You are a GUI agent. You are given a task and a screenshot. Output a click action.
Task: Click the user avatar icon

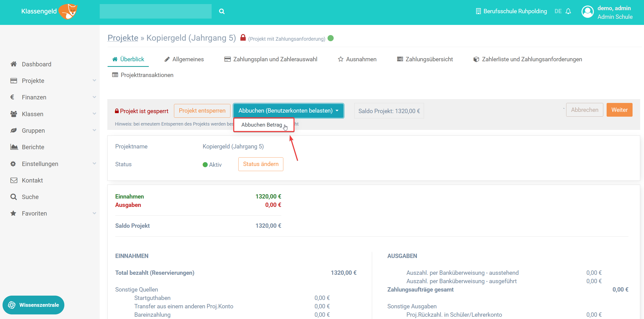pos(587,12)
